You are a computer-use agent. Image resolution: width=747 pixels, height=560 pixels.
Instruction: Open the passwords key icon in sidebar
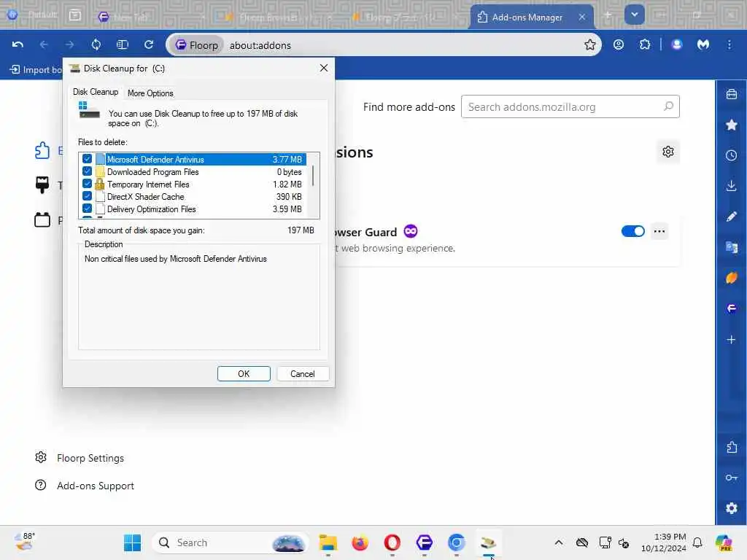(731, 478)
